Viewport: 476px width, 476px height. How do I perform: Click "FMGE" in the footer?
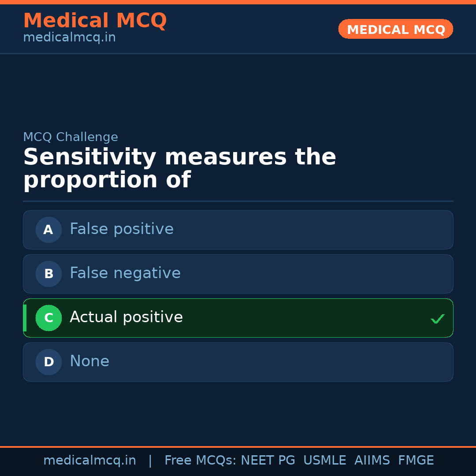(416, 461)
